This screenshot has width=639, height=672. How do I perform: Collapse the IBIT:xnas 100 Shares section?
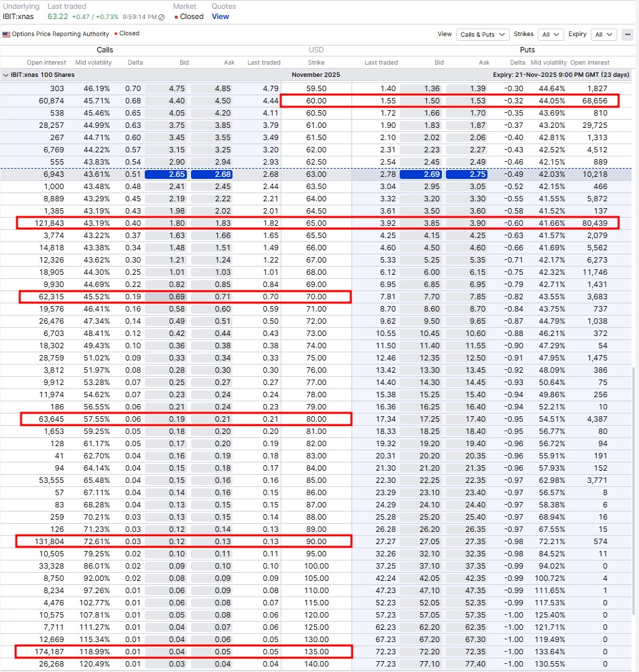pos(7,74)
